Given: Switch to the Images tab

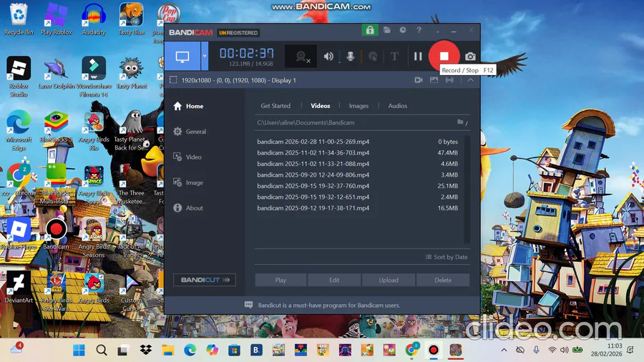Looking at the screenshot, I should point(358,106).
